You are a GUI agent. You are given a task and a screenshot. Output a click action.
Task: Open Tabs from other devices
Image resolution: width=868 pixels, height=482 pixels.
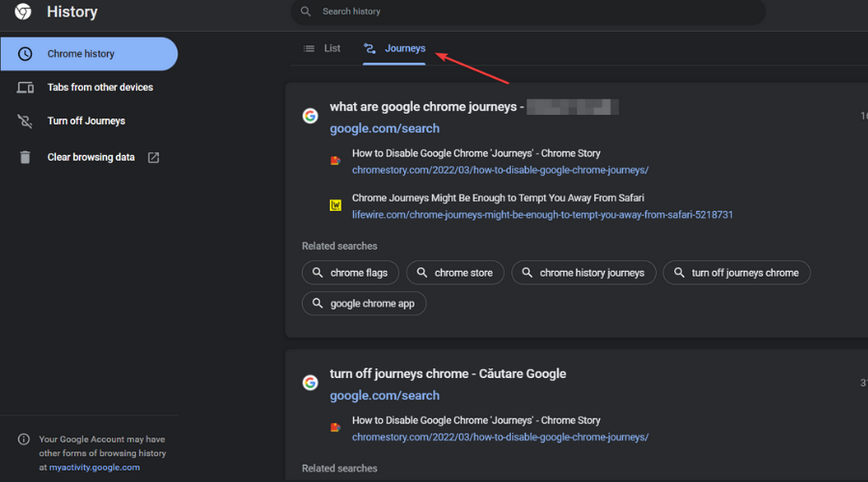(100, 87)
